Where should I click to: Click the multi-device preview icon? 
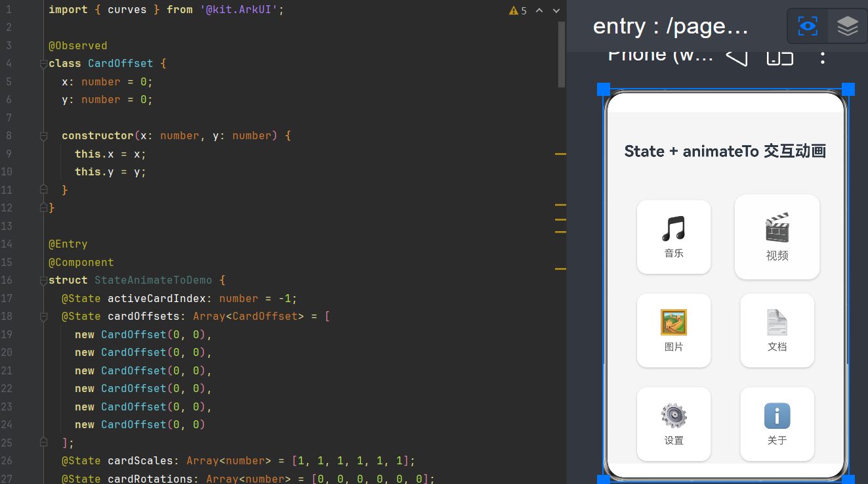click(780, 56)
